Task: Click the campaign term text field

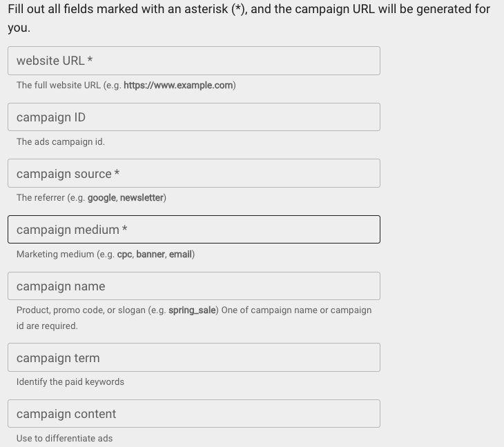Action: 193,358
